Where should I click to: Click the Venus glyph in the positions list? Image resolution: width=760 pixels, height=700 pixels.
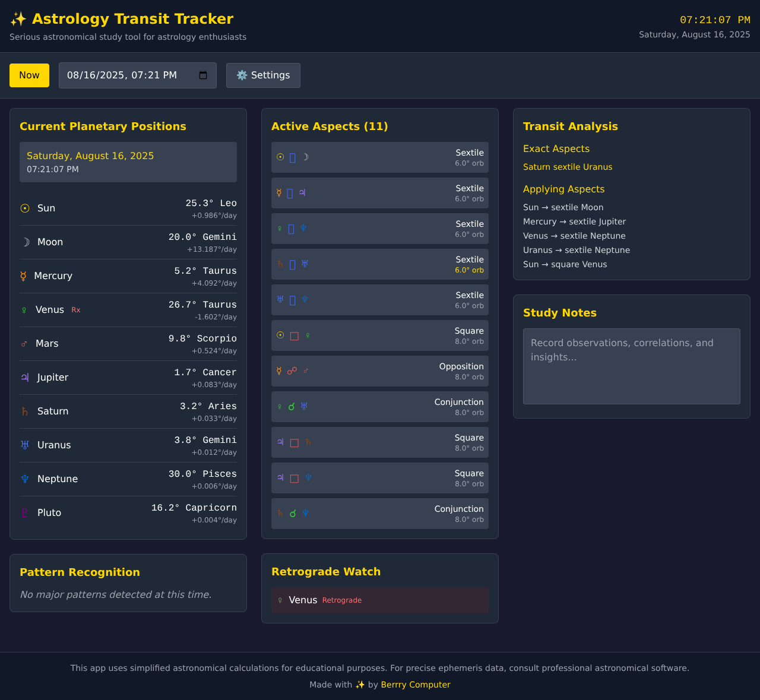(x=24, y=309)
